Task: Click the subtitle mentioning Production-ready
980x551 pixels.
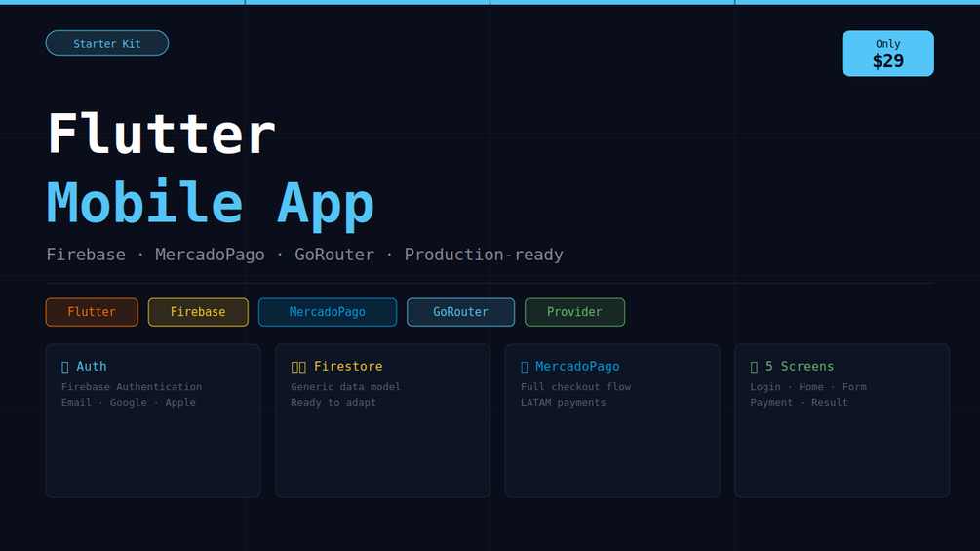Action: pyautogui.click(x=304, y=255)
